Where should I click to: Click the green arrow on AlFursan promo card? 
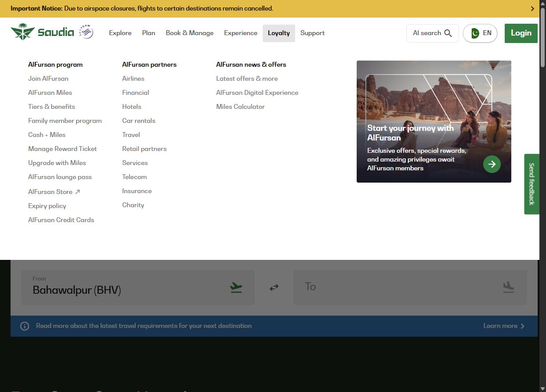click(492, 164)
